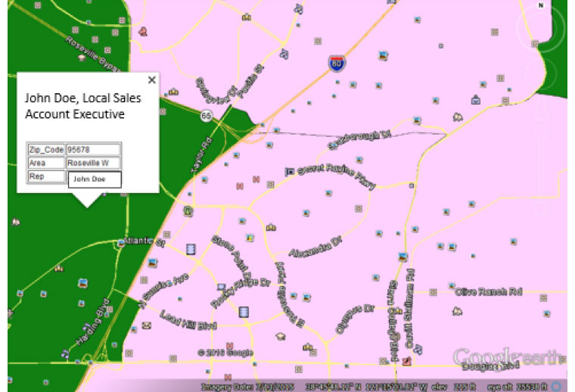Screen dimensions: 575x392
Task: Click the Rocky Ridge Dr label
Action: [241, 292]
